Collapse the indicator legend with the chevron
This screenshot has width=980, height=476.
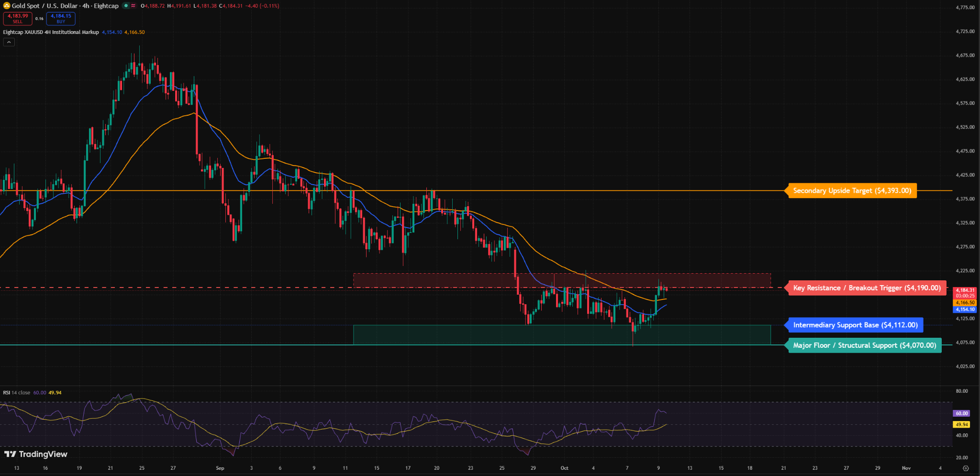[9, 42]
